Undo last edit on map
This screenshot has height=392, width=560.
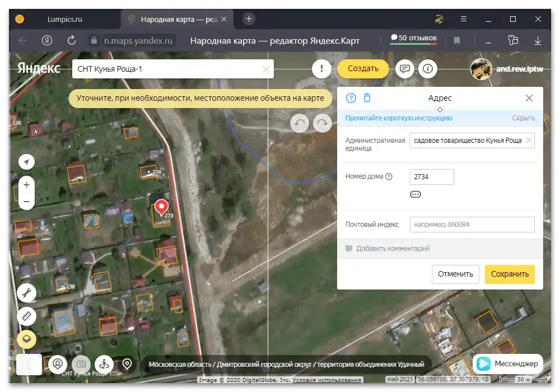299,123
